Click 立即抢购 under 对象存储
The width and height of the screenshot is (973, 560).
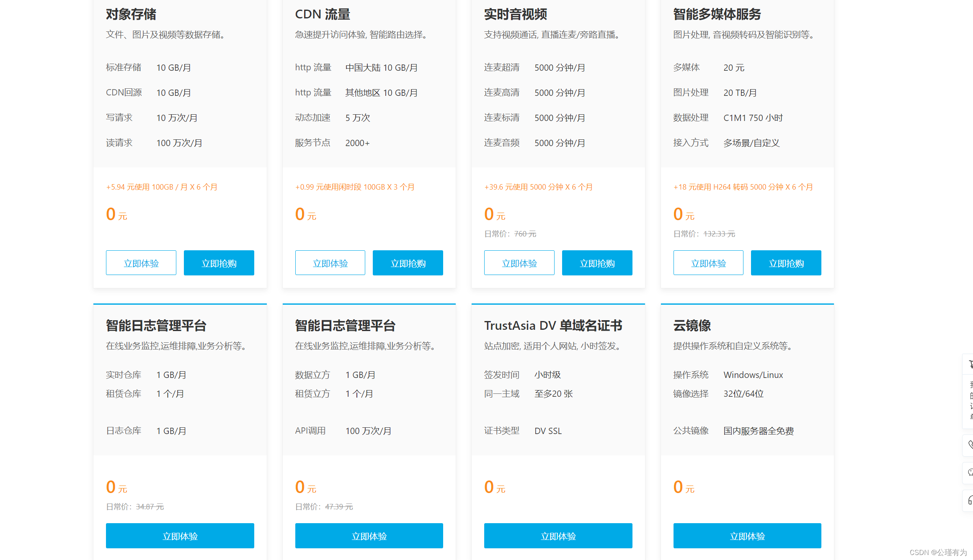219,263
